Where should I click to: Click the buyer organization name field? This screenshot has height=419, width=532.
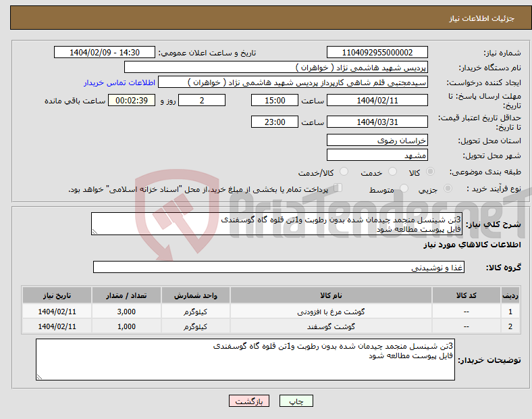276,67
